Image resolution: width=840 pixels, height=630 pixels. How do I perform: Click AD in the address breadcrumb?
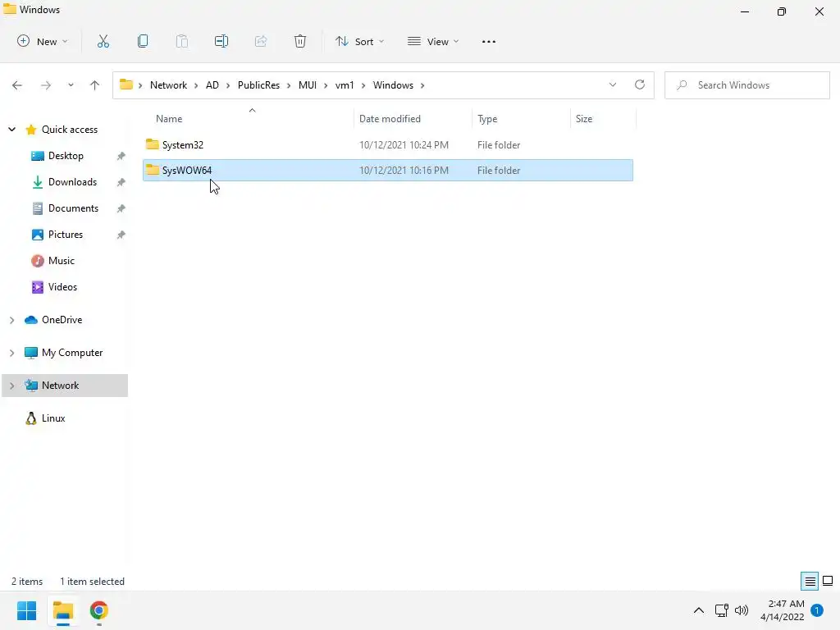[x=212, y=85]
